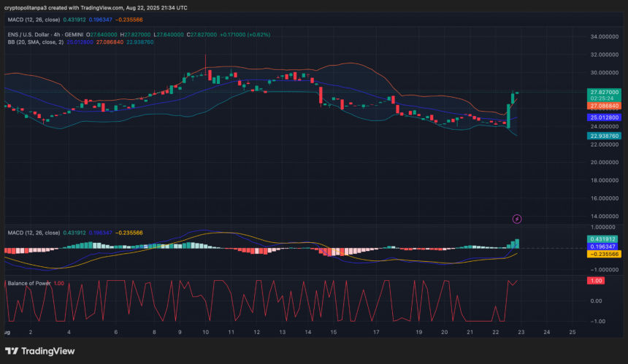Click the 30.000000 level on price axis
This screenshot has height=364, width=628.
[x=603, y=72]
